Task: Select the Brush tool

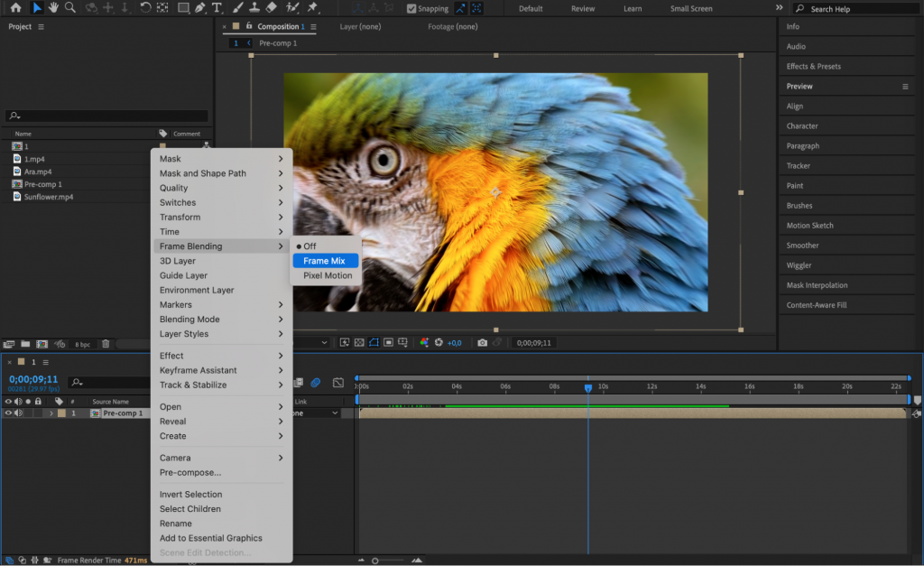Action: pyautogui.click(x=236, y=8)
